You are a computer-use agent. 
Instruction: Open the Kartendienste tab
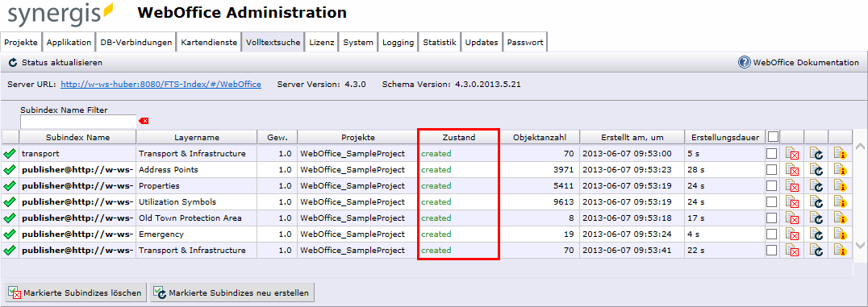click(209, 43)
